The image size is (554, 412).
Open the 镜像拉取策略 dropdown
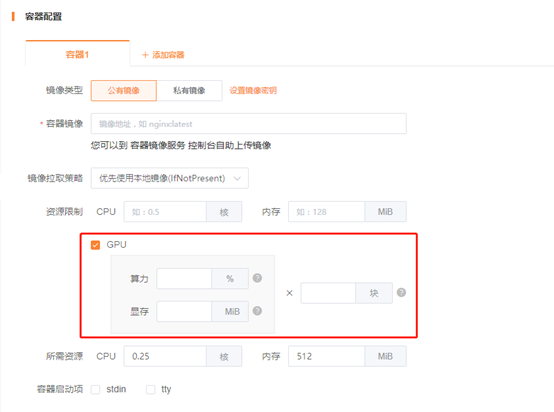pyautogui.click(x=170, y=178)
